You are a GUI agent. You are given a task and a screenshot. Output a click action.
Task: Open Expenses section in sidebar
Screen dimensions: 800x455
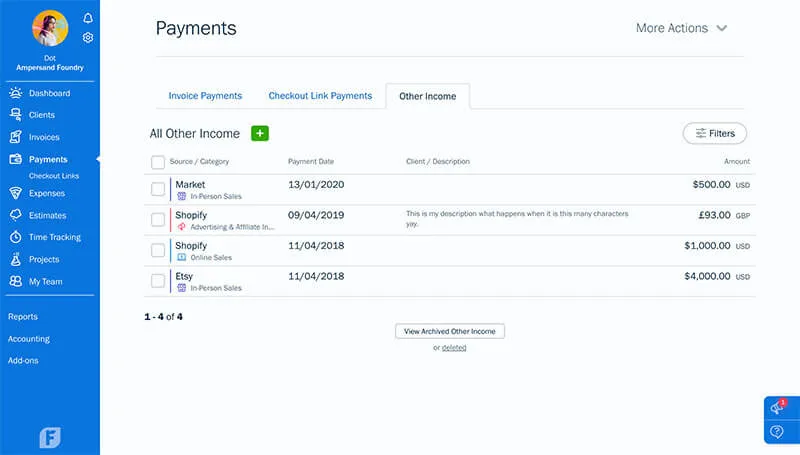pyautogui.click(x=46, y=193)
